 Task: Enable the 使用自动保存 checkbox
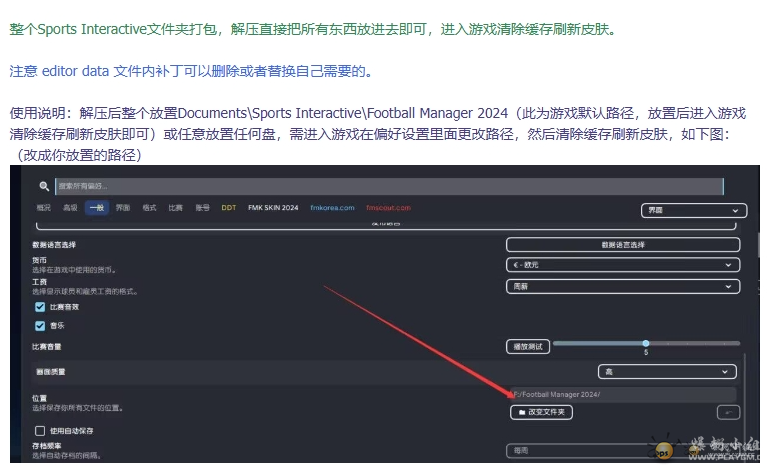coord(40,430)
